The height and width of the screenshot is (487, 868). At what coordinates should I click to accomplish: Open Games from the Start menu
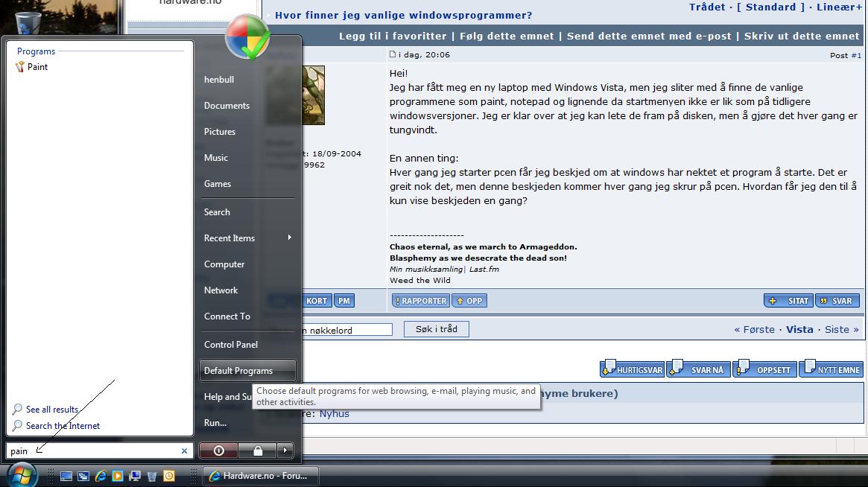click(x=218, y=184)
